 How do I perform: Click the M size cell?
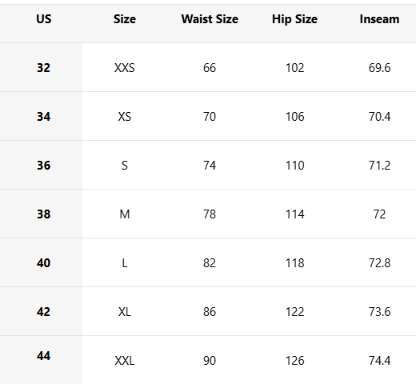point(124,214)
